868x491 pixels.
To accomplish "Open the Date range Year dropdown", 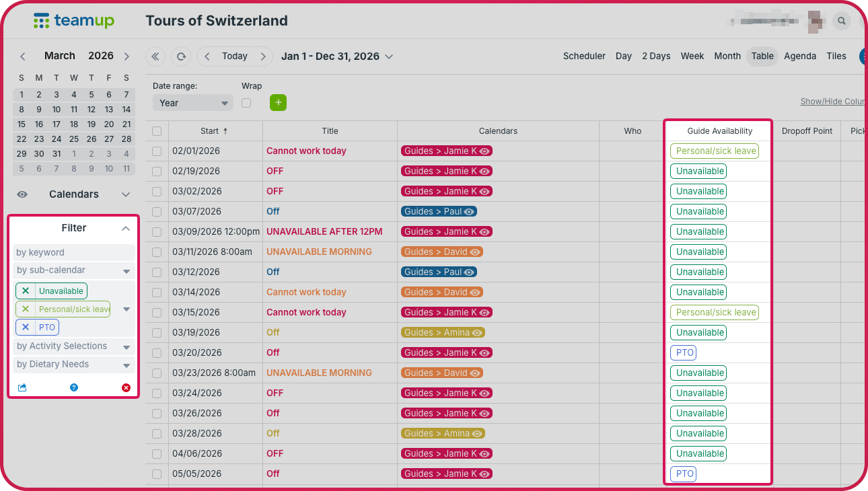I will 192,103.
